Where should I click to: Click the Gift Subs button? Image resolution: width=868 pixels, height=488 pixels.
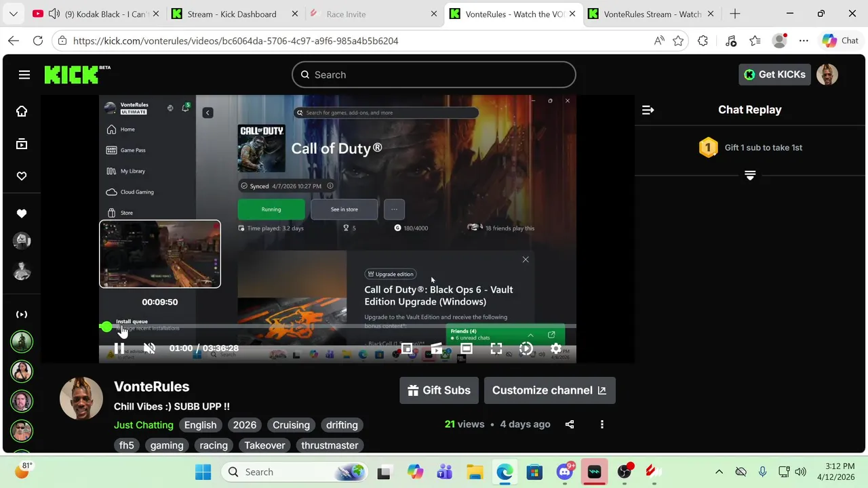(x=439, y=390)
